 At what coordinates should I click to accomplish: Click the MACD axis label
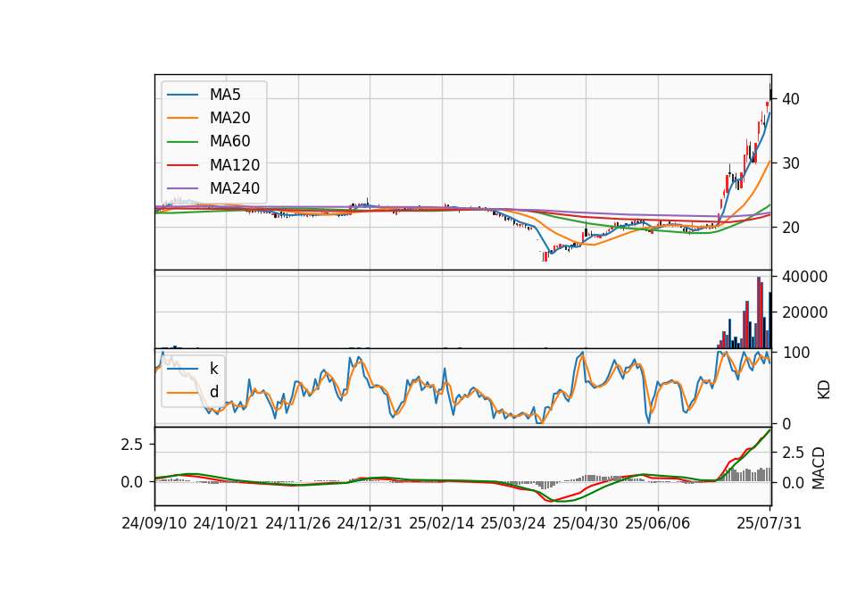pyautogui.click(x=819, y=469)
